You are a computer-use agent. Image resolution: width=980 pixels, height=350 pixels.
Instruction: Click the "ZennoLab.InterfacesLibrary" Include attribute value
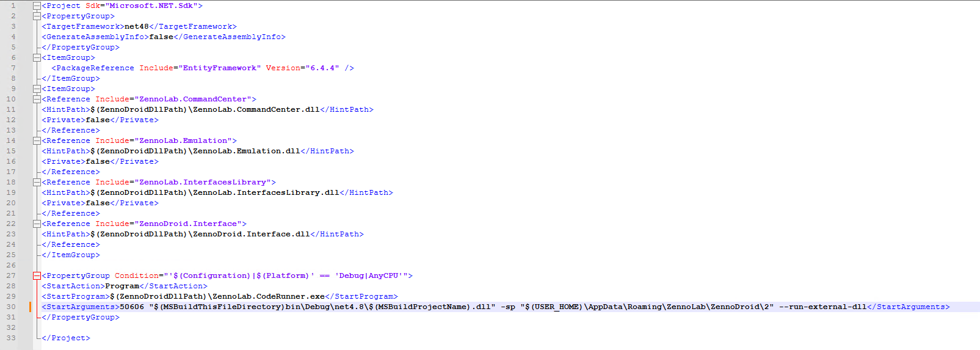tap(203, 182)
